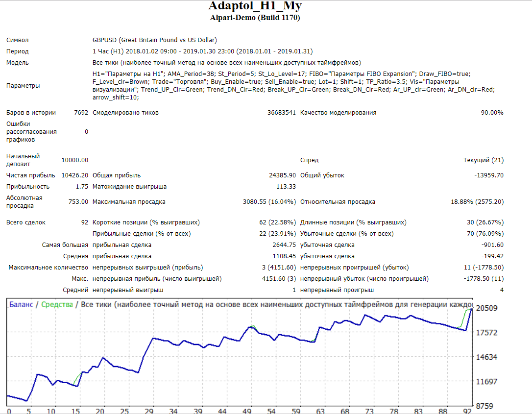Click the loss trades value 70 (76.09%)
Viewport: 532px width, 417px height.
[x=485, y=234]
